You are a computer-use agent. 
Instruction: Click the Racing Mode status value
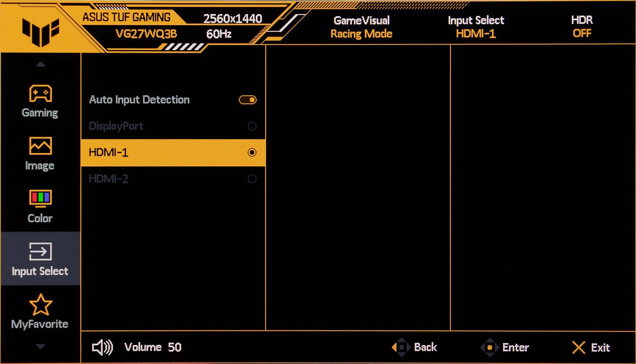[361, 34]
